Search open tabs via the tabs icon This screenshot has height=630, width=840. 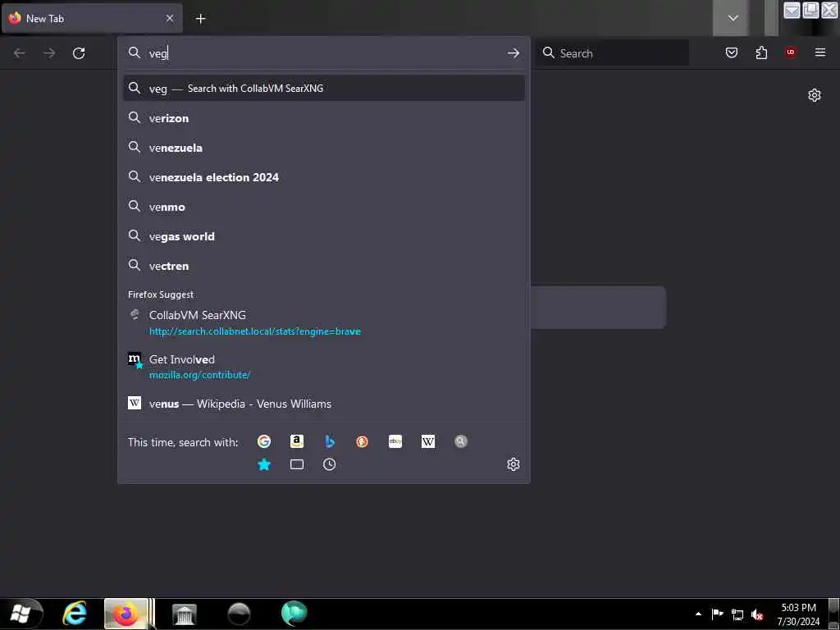297,464
